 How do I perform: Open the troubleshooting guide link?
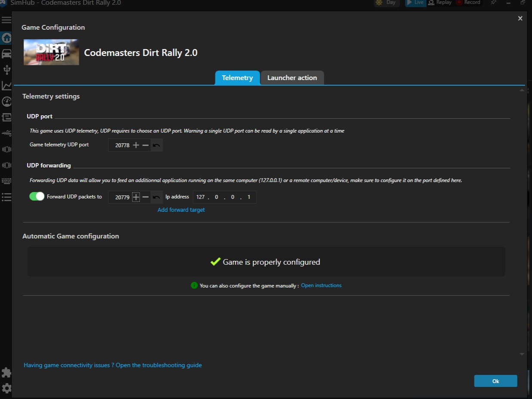coord(113,365)
